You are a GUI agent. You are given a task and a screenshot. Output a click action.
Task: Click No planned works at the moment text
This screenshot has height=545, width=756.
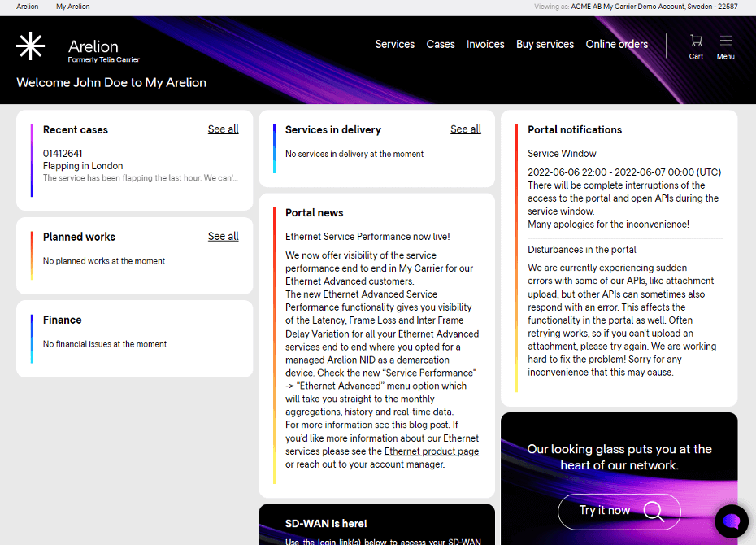[x=104, y=261]
